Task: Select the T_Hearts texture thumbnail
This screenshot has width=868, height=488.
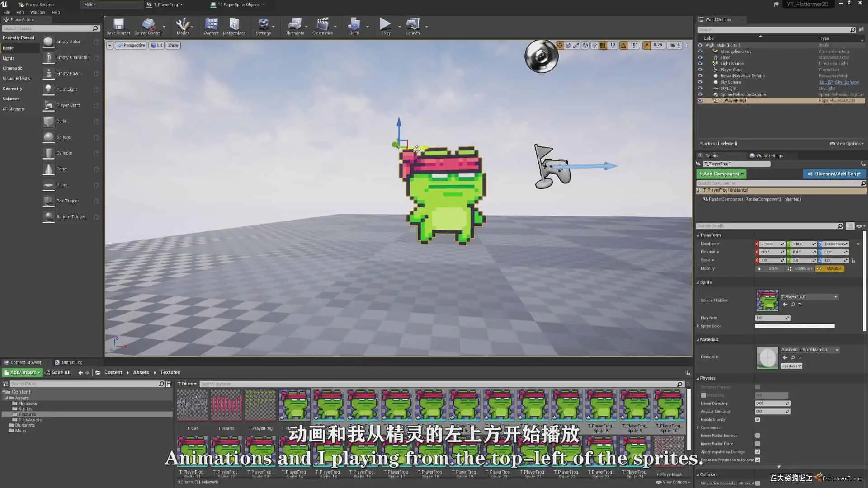Action: pos(226,406)
